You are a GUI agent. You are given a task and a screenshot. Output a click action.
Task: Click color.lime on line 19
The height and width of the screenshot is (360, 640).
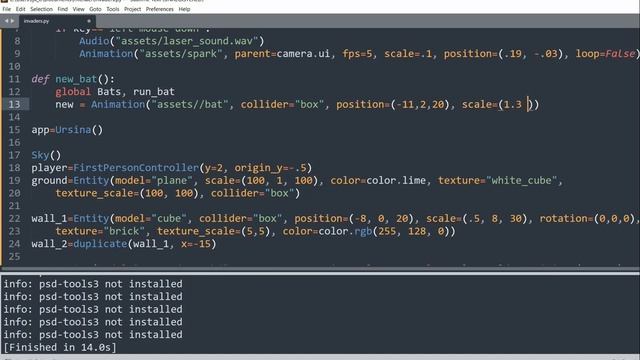click(396, 180)
